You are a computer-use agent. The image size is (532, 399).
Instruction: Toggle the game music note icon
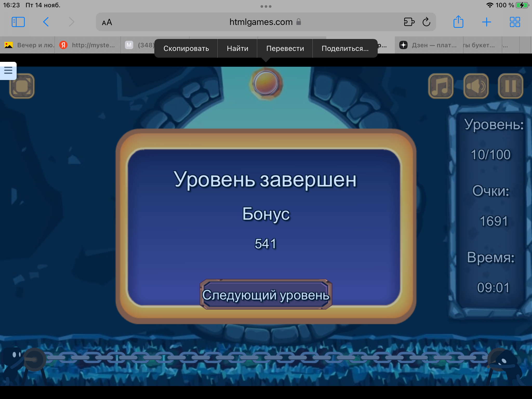pyautogui.click(x=441, y=86)
